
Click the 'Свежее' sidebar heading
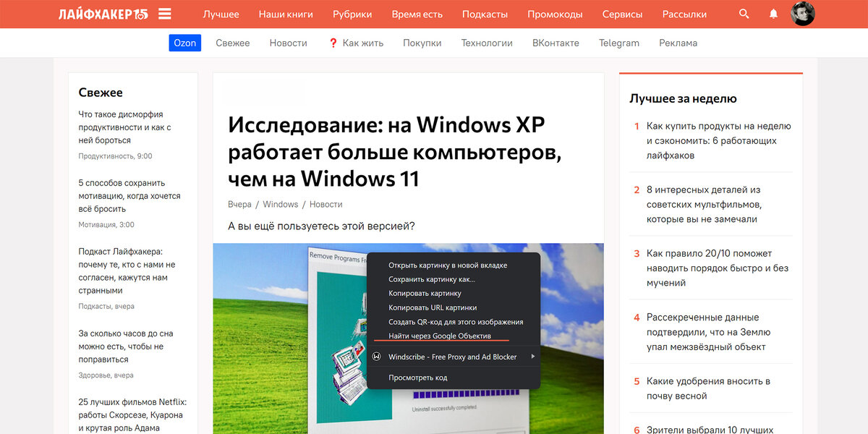101,93
